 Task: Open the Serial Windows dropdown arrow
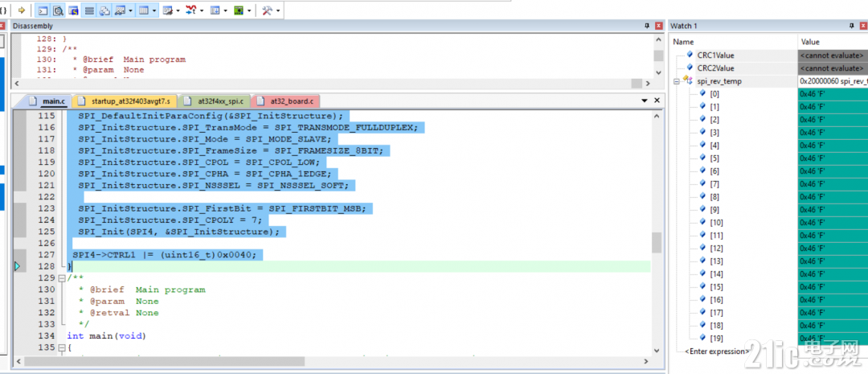point(178,10)
